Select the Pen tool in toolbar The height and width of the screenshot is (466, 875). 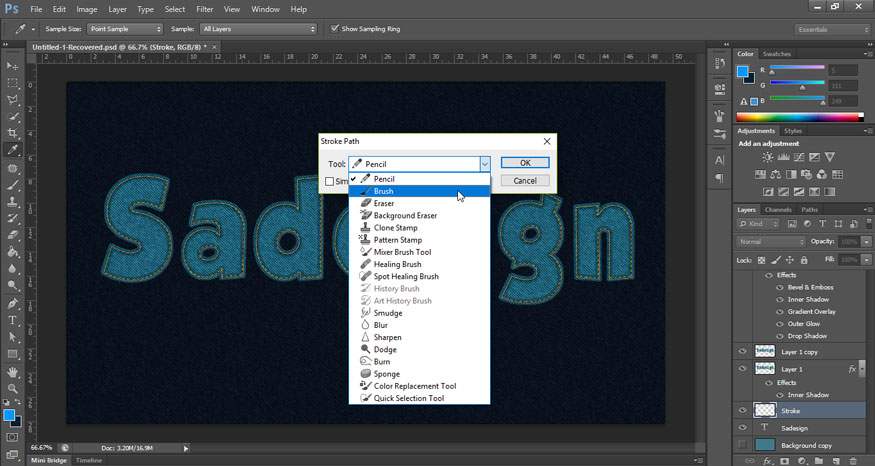click(x=12, y=304)
